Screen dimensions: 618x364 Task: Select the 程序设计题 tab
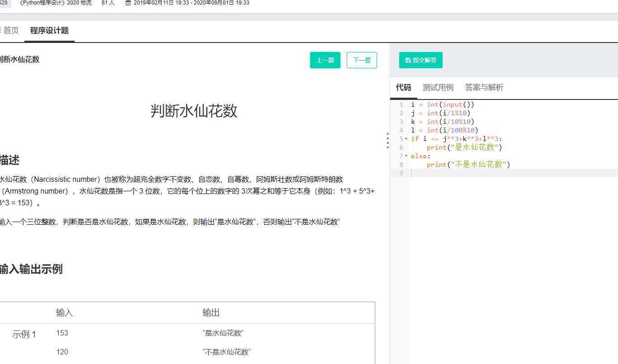click(x=49, y=31)
